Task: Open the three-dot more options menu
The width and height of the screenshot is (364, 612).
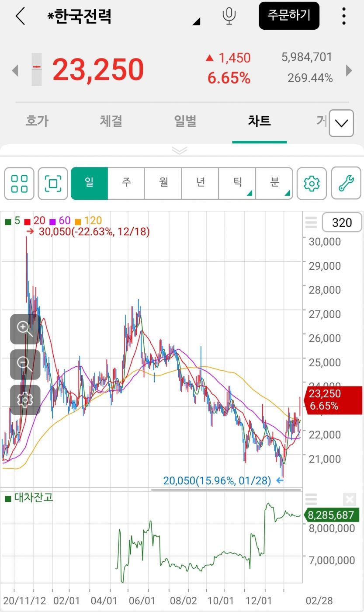Action: point(344,16)
